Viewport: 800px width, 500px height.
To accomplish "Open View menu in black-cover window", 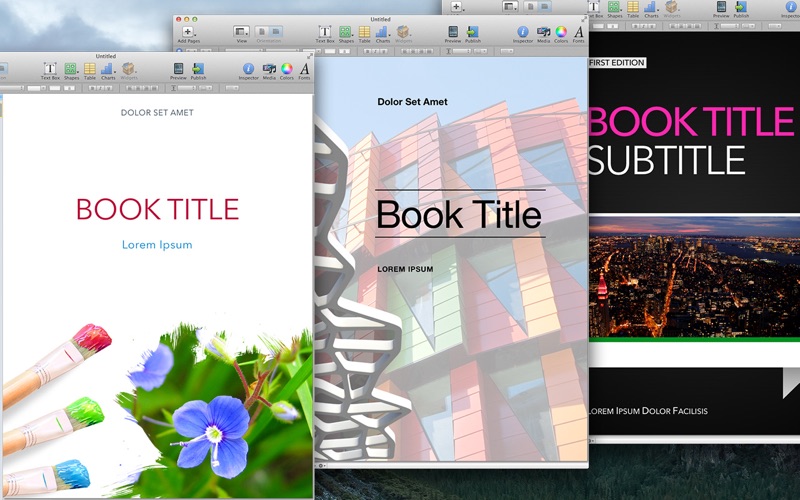I will point(510,6).
